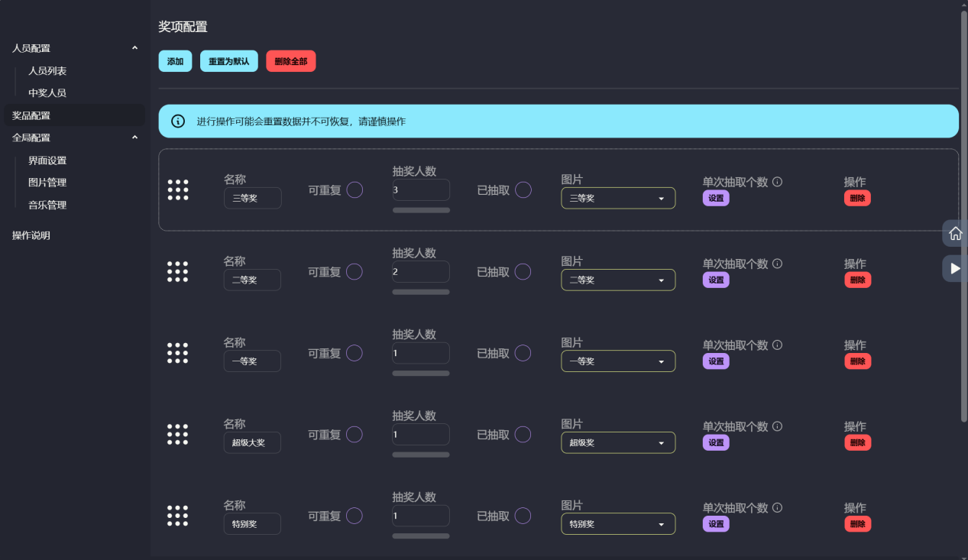Enable 可重复 for the 超级大奖 prize

click(355, 435)
